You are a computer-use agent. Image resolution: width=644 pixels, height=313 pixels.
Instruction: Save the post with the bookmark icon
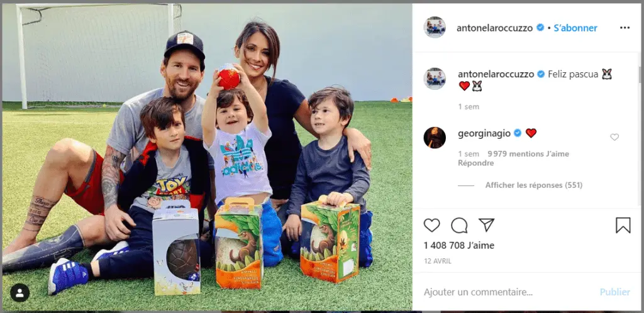coord(623,225)
